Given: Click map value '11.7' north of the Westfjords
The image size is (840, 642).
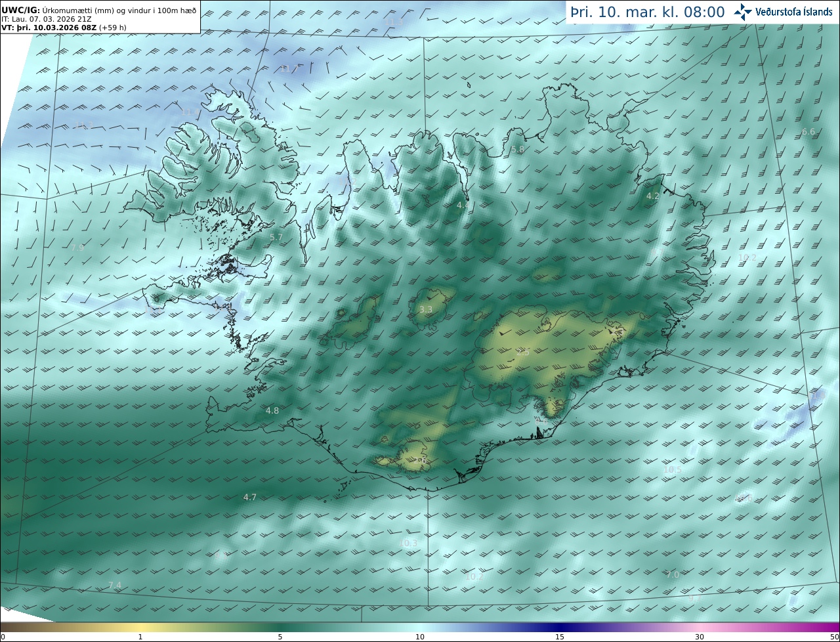Looking at the screenshot, I should [x=289, y=69].
